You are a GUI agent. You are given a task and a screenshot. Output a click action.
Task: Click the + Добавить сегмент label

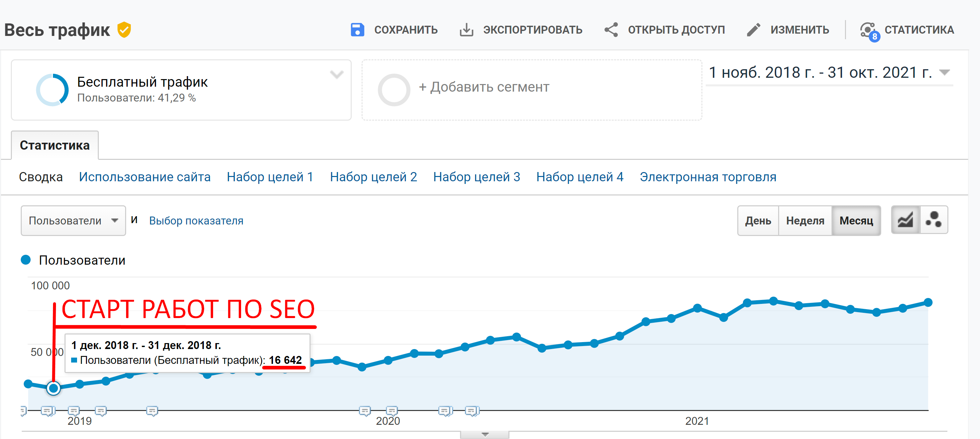[484, 87]
